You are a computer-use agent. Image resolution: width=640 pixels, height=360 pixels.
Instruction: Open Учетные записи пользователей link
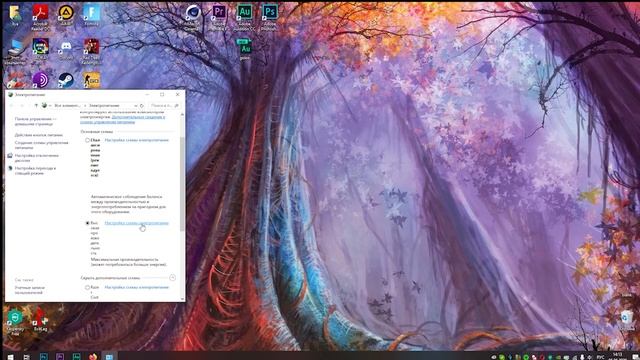29,290
